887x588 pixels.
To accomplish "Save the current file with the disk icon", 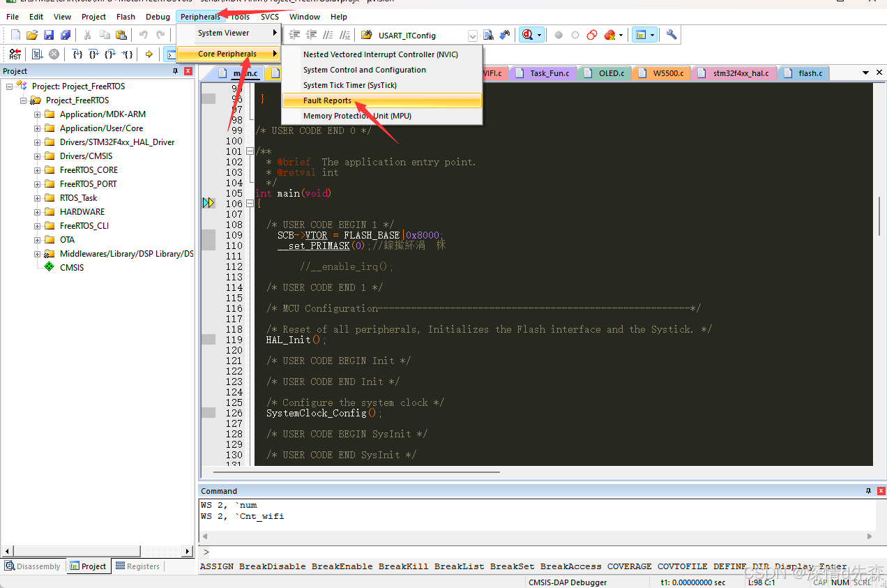I will click(49, 35).
